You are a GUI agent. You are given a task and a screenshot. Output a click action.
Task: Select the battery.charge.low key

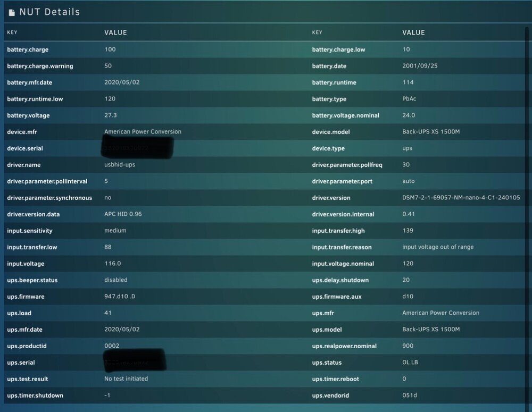tap(338, 49)
